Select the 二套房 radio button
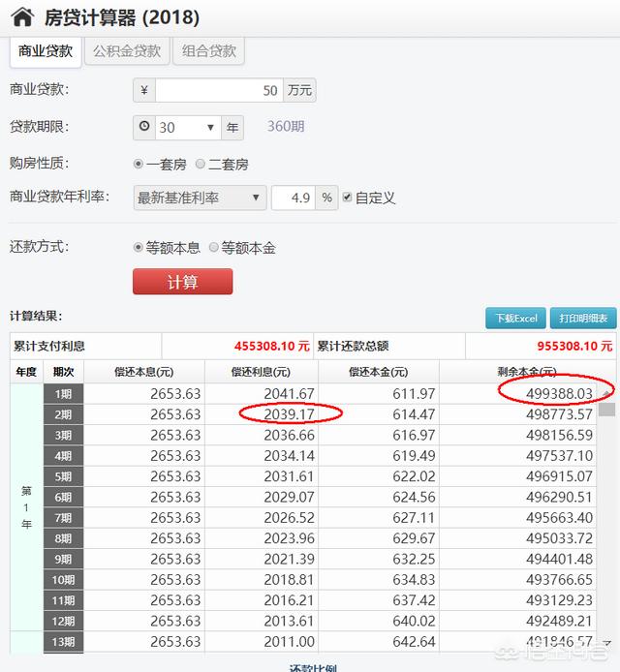This screenshot has width=620, height=672. click(x=201, y=164)
